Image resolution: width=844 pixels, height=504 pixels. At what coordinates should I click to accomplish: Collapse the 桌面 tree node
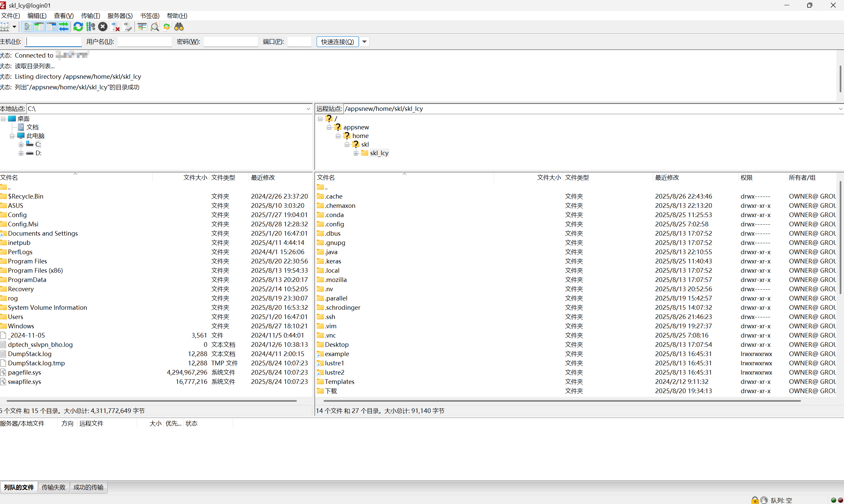(3, 119)
